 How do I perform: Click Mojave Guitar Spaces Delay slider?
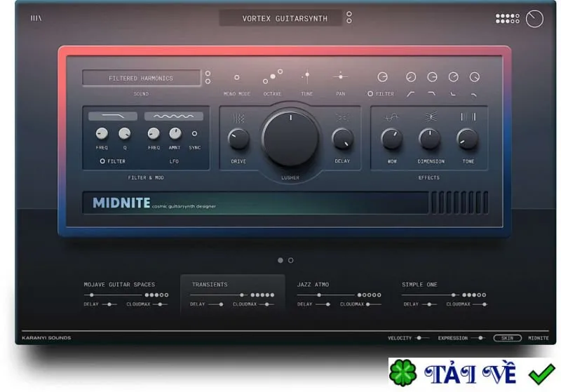pos(109,304)
